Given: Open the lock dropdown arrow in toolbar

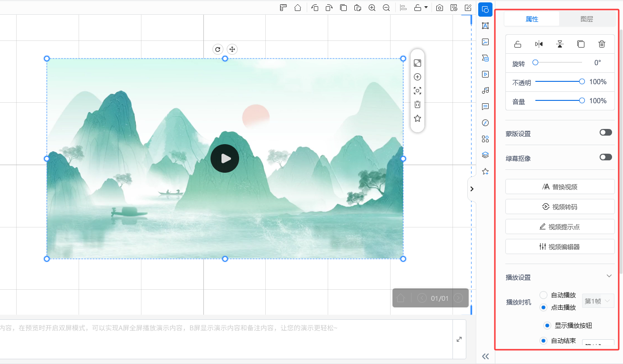Looking at the screenshot, I should [x=426, y=8].
